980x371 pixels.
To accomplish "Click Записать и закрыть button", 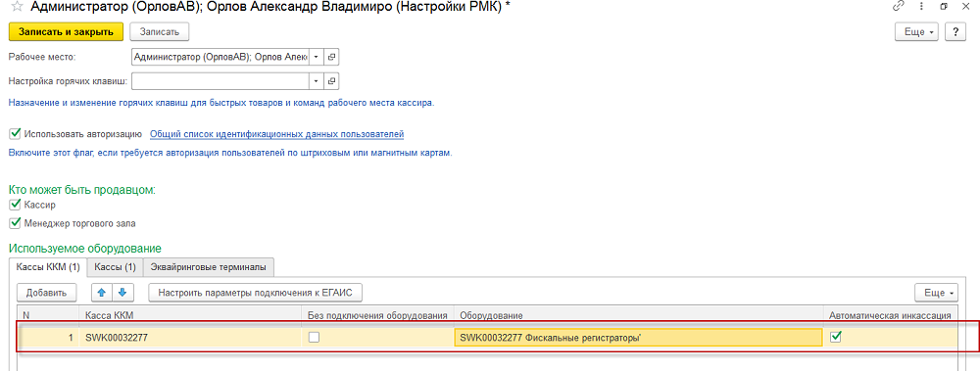I will coord(66,32).
